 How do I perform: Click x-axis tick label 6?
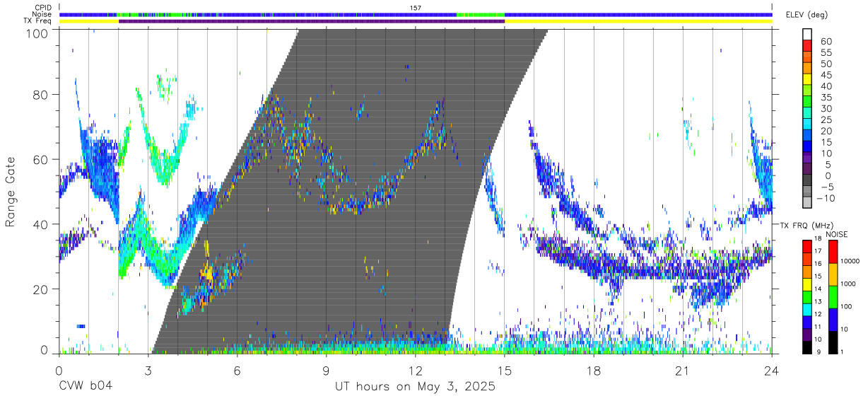coord(237,369)
